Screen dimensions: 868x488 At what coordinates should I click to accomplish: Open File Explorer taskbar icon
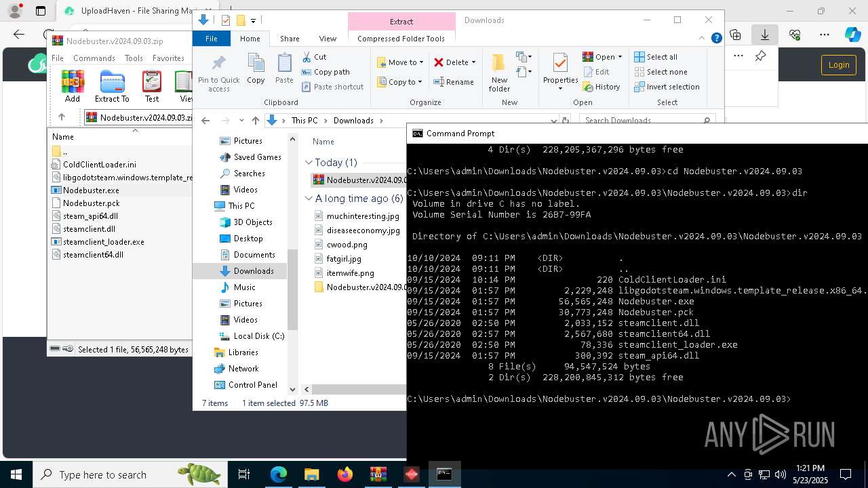pyautogui.click(x=312, y=474)
